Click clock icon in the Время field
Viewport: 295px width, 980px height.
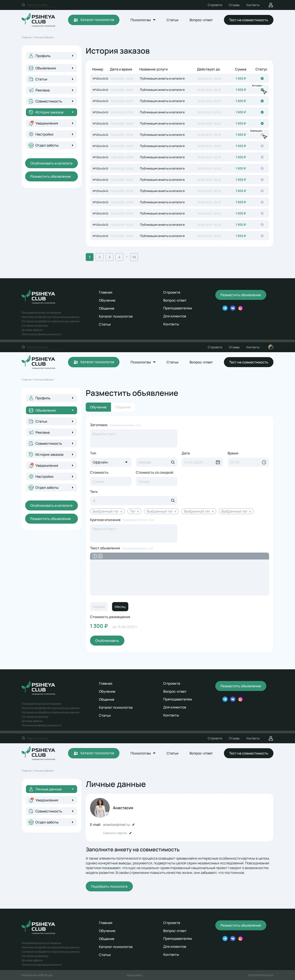tap(264, 462)
